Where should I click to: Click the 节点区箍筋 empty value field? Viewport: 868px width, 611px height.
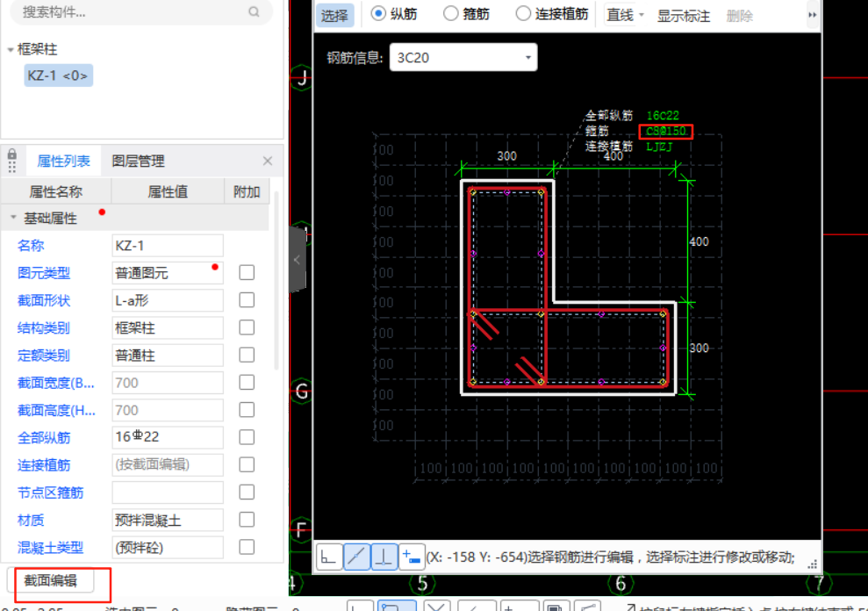coord(168,492)
